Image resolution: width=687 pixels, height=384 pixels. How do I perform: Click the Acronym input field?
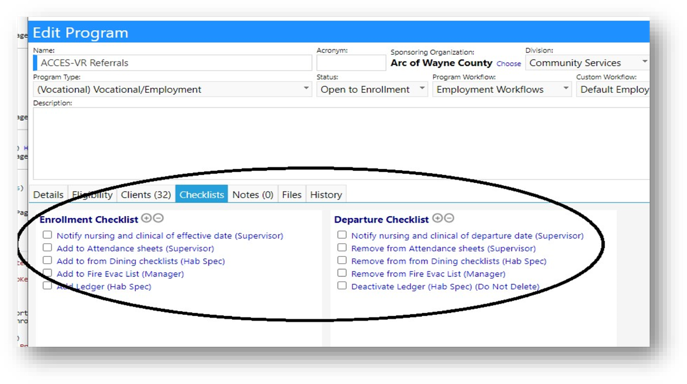click(x=351, y=63)
